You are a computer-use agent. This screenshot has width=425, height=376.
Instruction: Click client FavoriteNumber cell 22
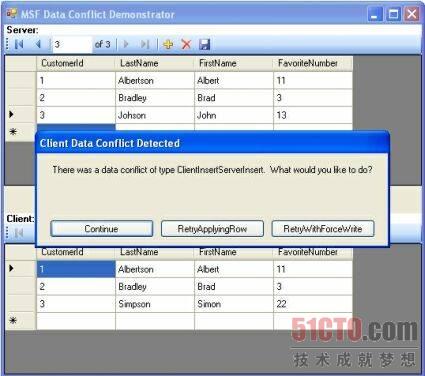pos(313,304)
